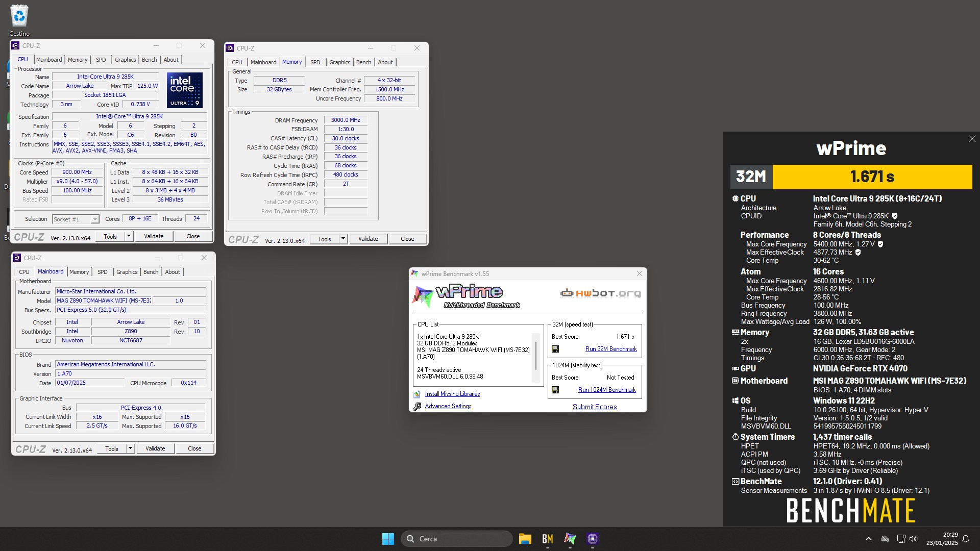Click the Name field Intel Core Ultra 9 285K

pyautogui.click(x=105, y=77)
